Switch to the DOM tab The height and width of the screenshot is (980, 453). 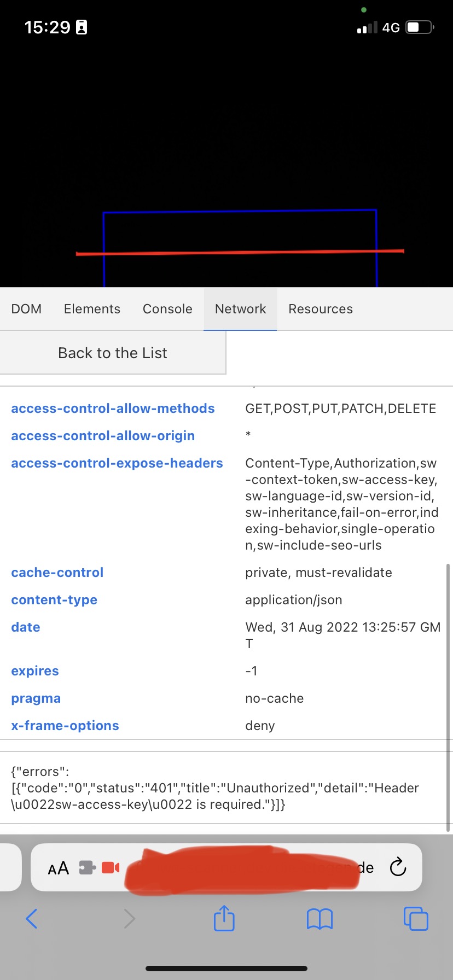[26, 309]
